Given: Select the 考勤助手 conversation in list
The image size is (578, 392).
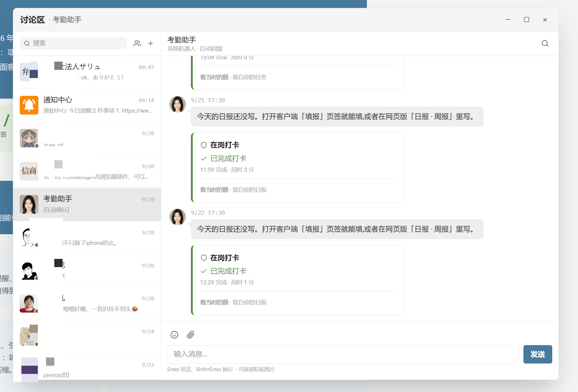Looking at the screenshot, I should click(87, 204).
